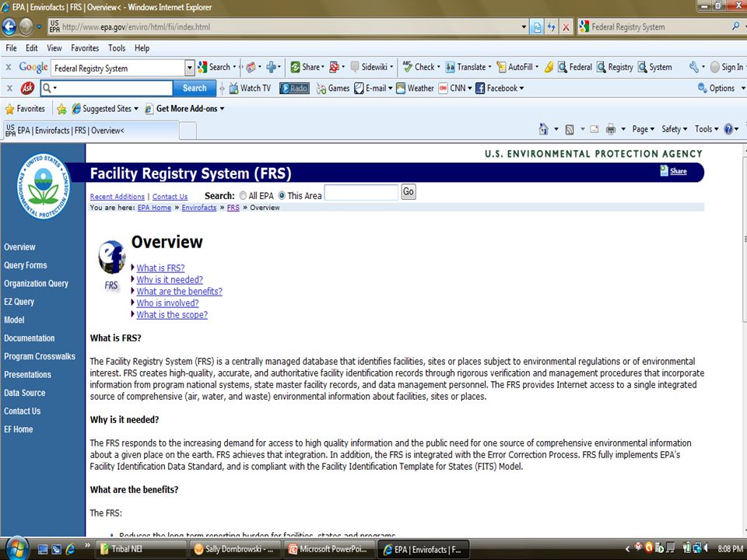The image size is (747, 560).
Task: Open the Help question mark icon
Action: point(728,129)
